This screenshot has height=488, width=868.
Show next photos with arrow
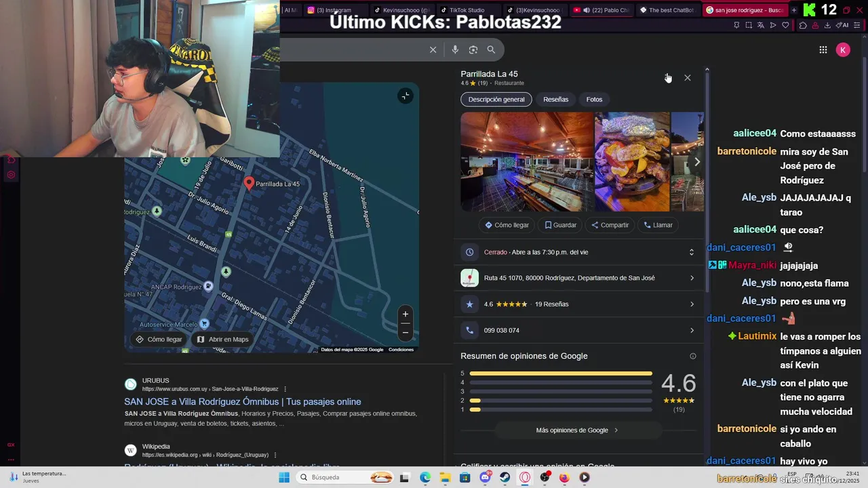pos(696,161)
